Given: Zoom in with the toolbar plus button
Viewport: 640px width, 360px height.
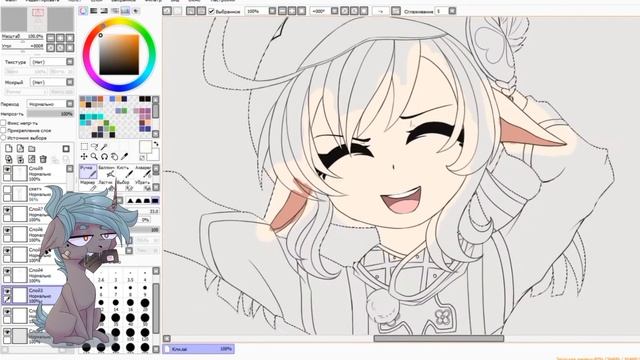Looking at the screenshot, I should pos(292,11).
